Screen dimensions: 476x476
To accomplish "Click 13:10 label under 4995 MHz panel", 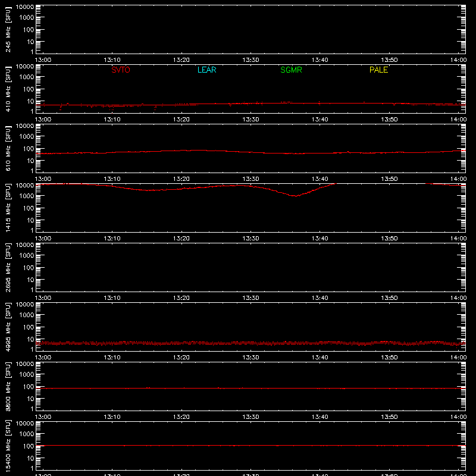I will [112, 358].
